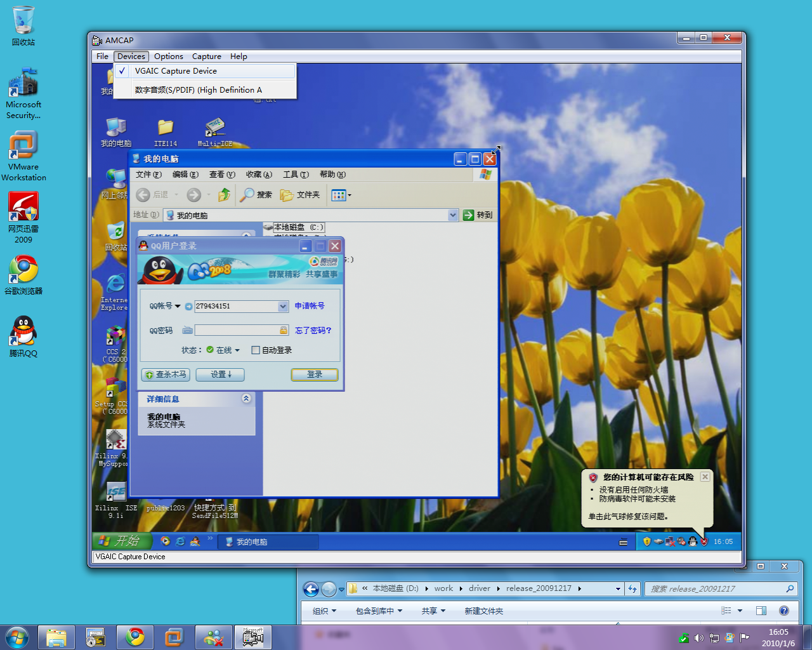Open the File menu in AMCAP
This screenshot has width=812, height=650.
pyautogui.click(x=102, y=56)
